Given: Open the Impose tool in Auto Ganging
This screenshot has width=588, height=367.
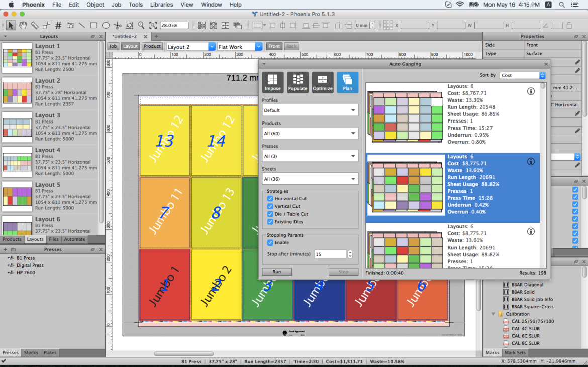Looking at the screenshot, I should (x=272, y=82).
